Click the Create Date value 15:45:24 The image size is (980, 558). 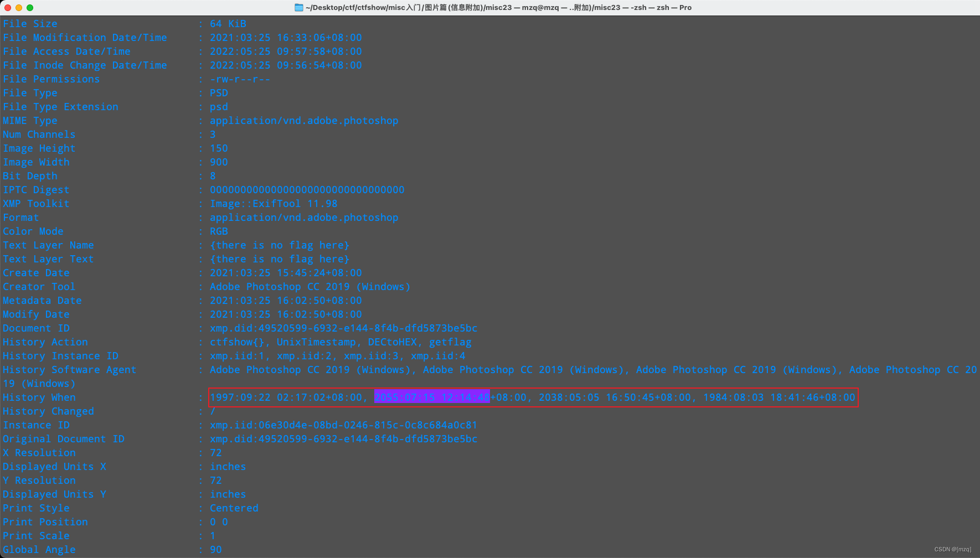coord(286,273)
